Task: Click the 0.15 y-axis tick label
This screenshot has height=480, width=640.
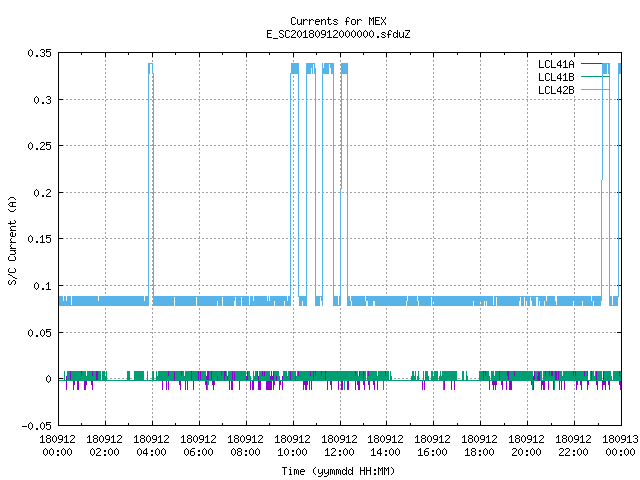Action: [x=40, y=239]
